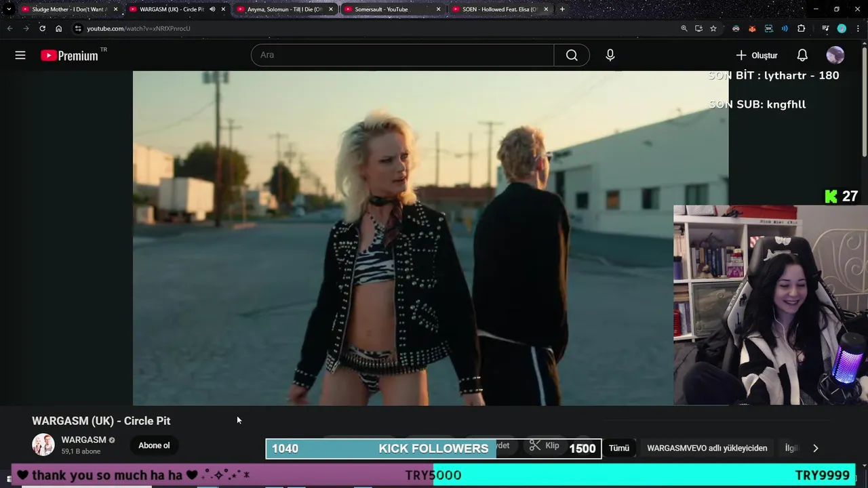Open YouTube notifications bell
868x488 pixels.
(x=802, y=55)
